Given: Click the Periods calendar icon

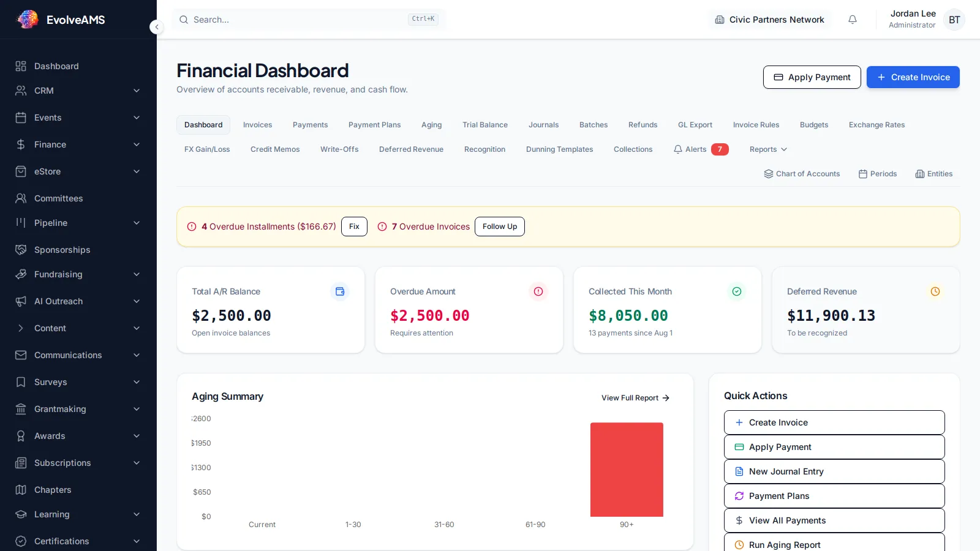Looking at the screenshot, I should click(863, 174).
